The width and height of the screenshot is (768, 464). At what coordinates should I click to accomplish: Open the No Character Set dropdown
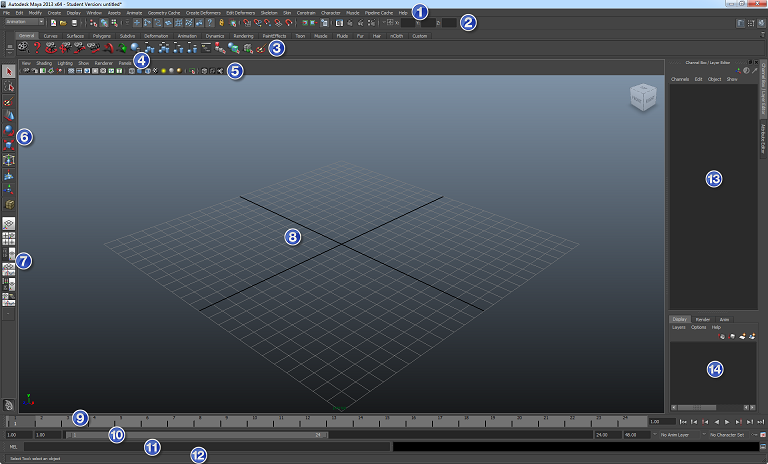point(730,435)
